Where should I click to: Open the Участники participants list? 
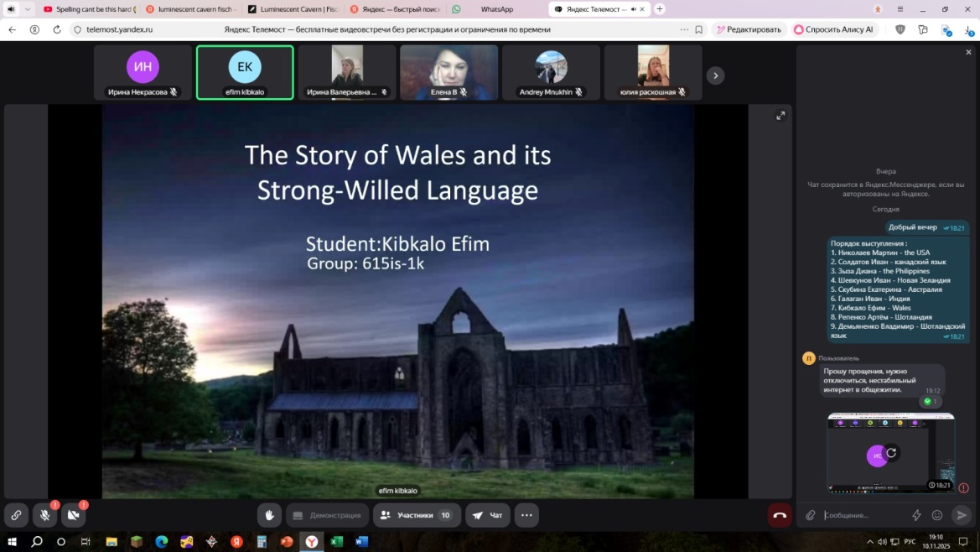point(415,515)
